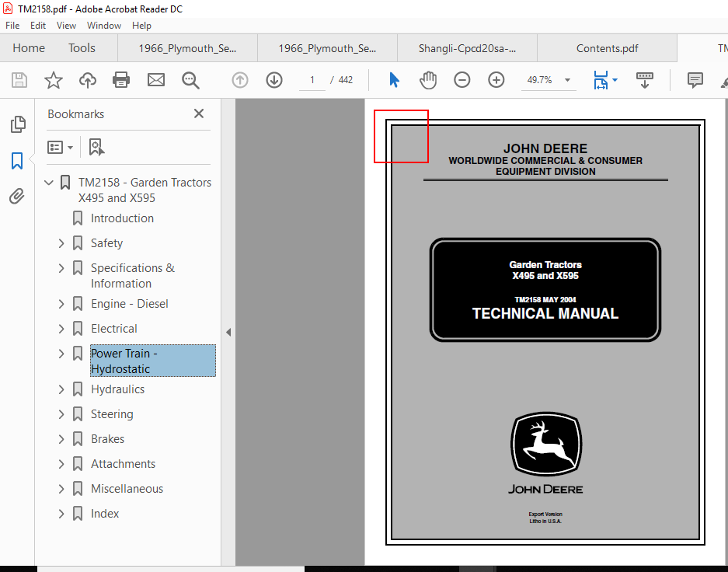Image resolution: width=728 pixels, height=572 pixels.
Task: Expand the Hydraulics bookmark
Action: 61,389
